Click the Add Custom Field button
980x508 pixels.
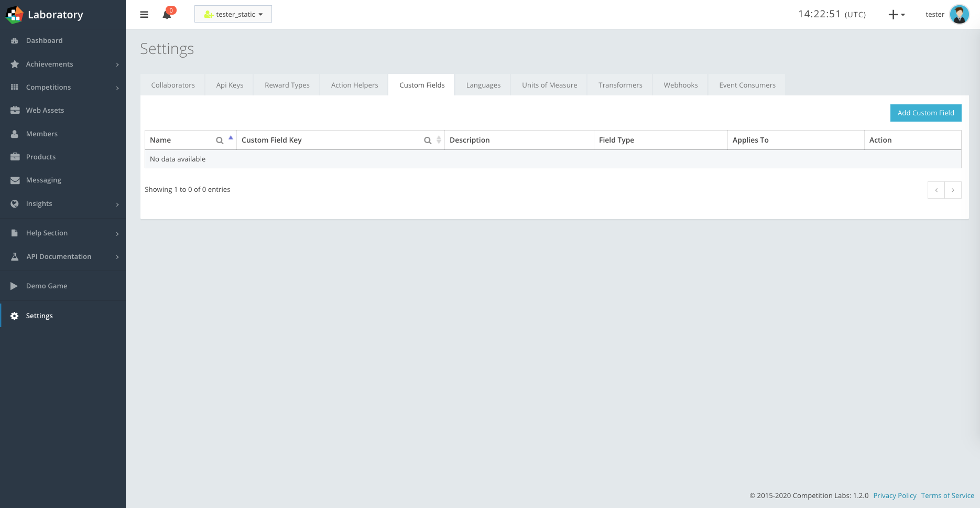tap(925, 113)
